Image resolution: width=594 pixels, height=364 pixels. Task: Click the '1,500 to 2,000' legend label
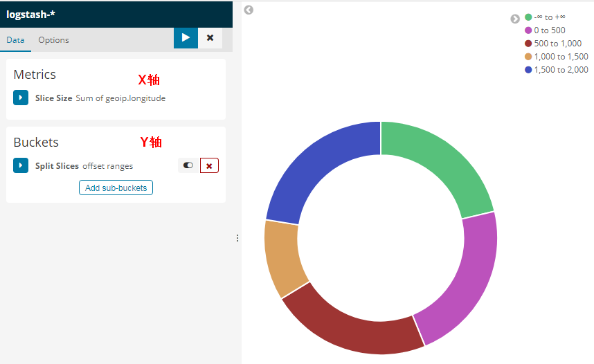[x=561, y=70]
